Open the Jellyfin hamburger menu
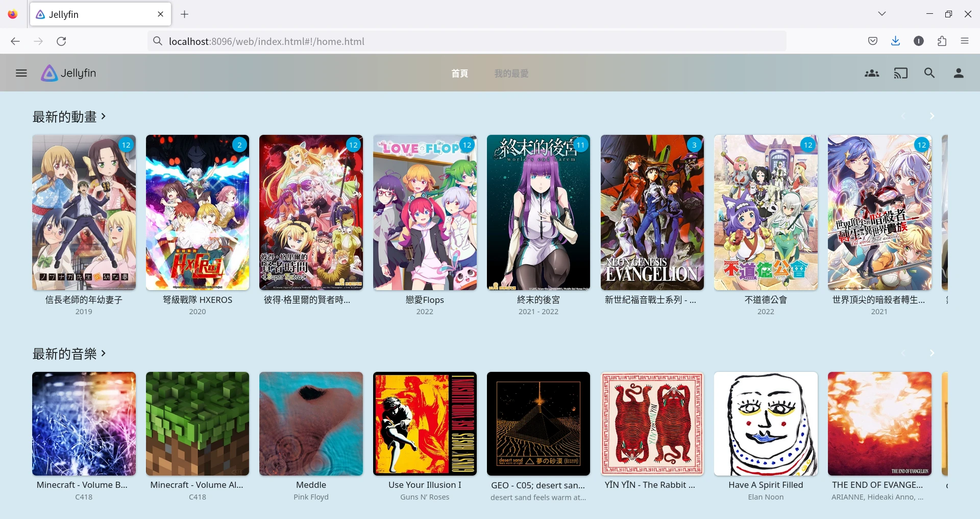This screenshot has width=980, height=519. (21, 73)
